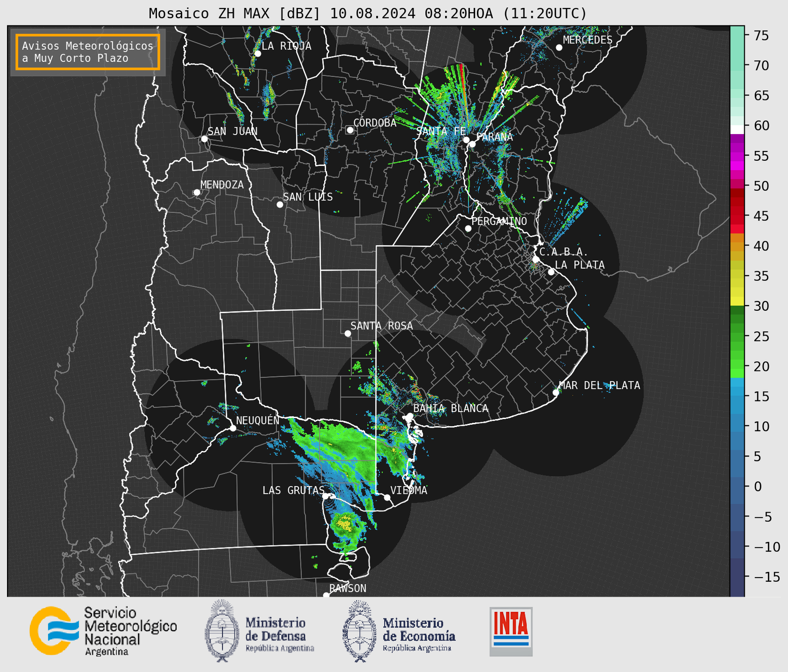
Task: Click the Avisos Meteorológicos a Muy Corto Plazo box
Action: coord(88,52)
